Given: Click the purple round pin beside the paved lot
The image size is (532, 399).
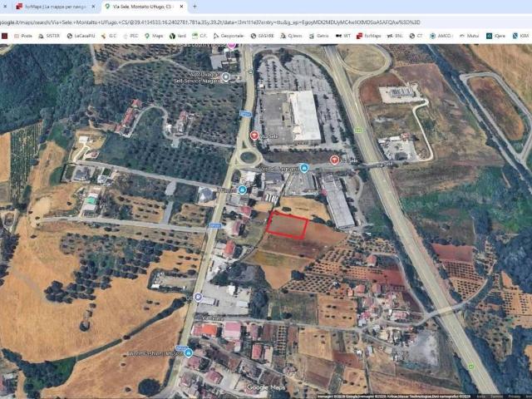Looking at the screenshot, I should (198, 298).
